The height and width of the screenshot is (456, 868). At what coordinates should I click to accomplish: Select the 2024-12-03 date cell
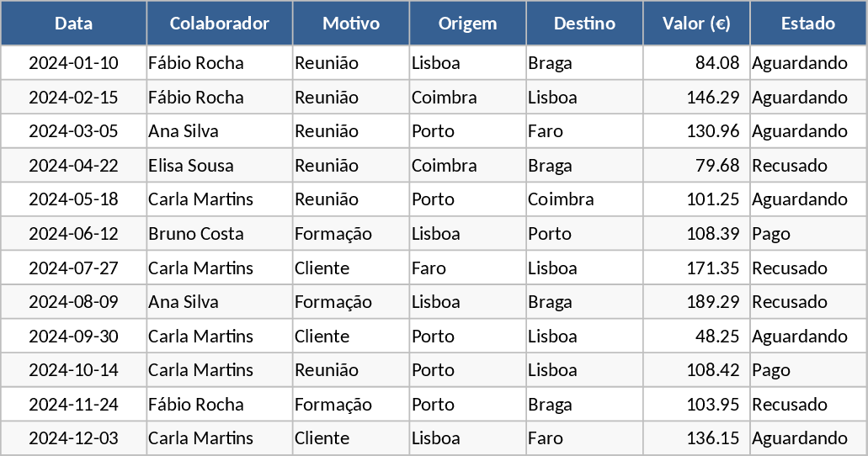pos(73,438)
